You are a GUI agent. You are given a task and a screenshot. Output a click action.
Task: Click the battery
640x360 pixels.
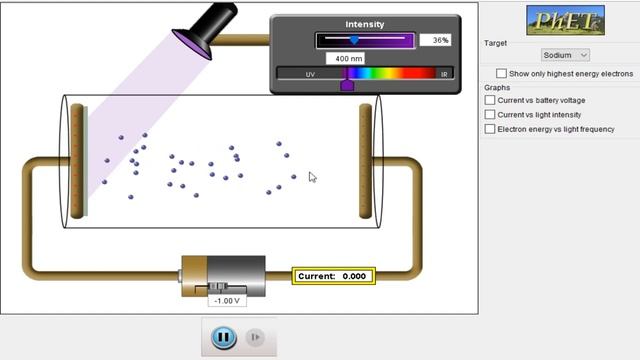(224, 276)
